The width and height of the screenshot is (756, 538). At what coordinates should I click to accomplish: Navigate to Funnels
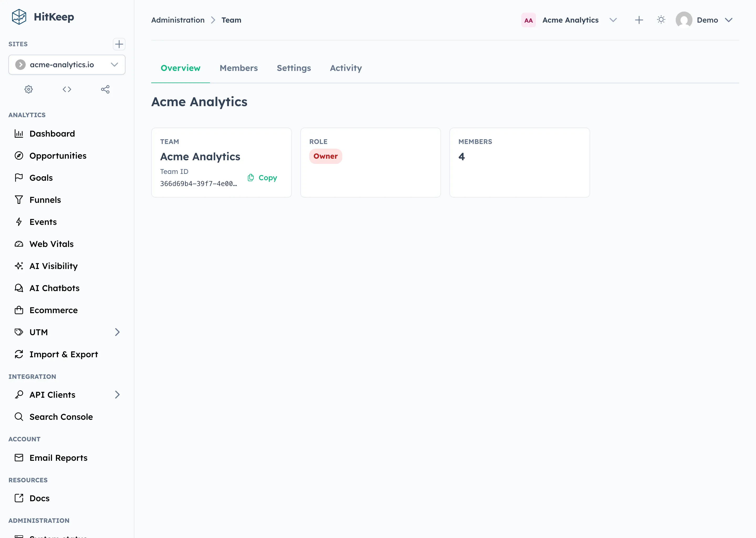[x=67, y=200]
